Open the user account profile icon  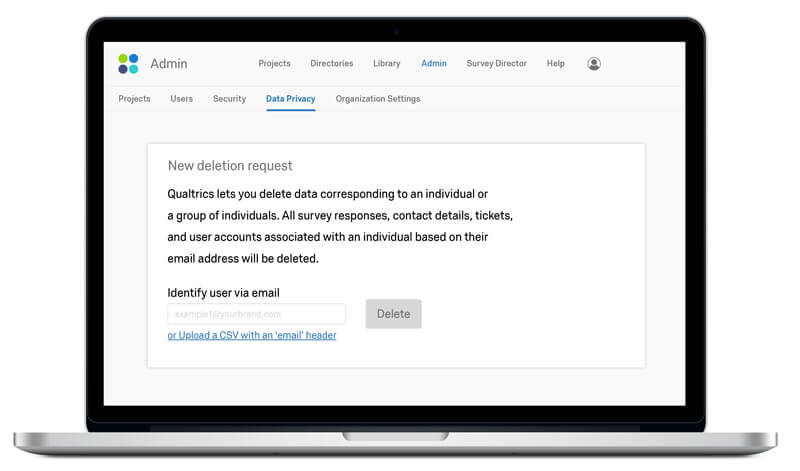click(x=593, y=64)
